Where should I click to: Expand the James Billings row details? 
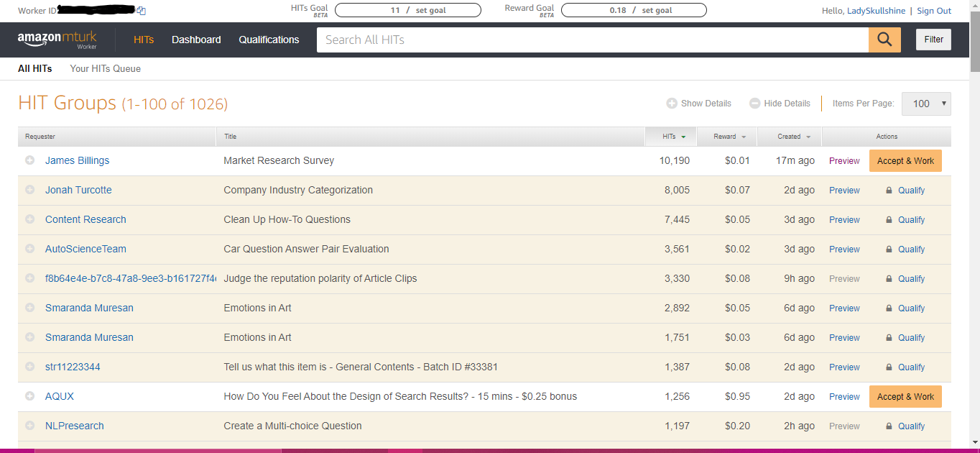(x=30, y=160)
